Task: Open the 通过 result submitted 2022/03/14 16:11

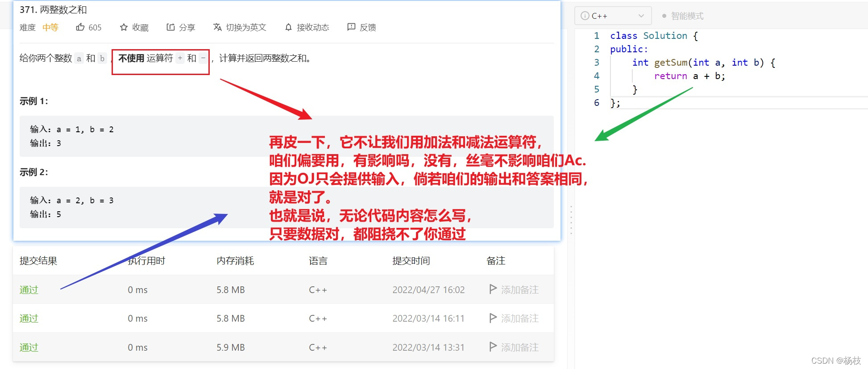Action: (x=29, y=319)
